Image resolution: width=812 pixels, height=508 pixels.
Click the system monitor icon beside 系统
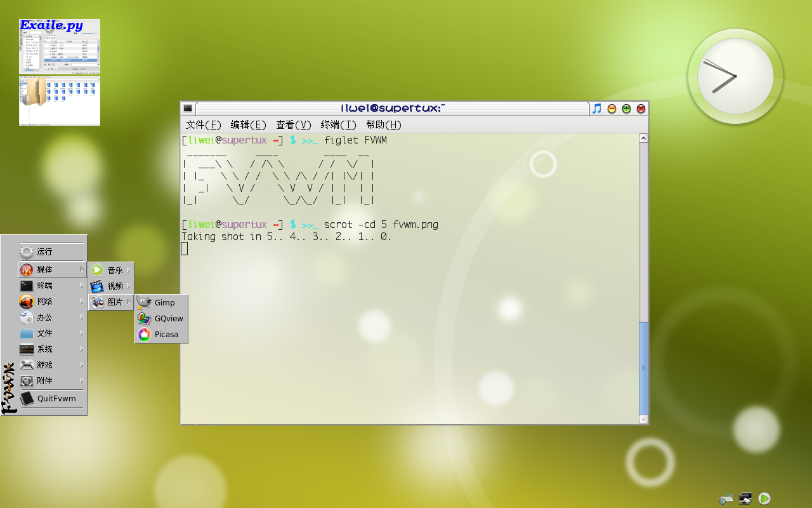(x=27, y=349)
